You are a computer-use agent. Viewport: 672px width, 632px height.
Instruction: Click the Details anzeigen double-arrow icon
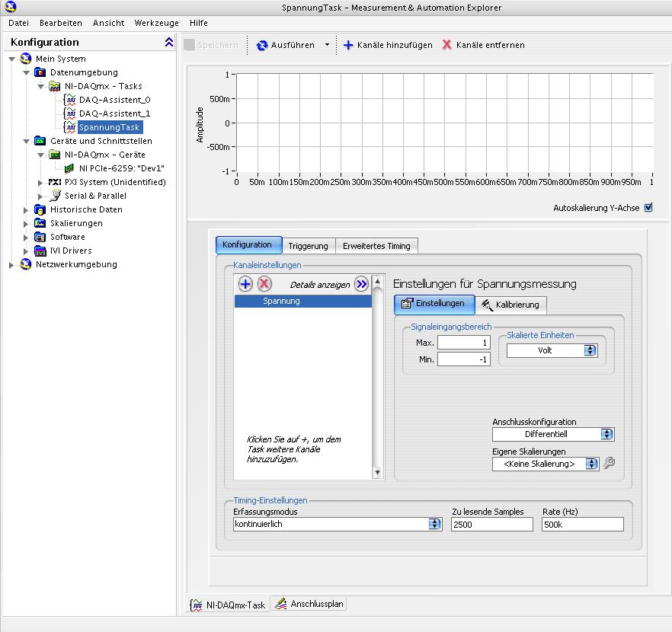click(361, 284)
